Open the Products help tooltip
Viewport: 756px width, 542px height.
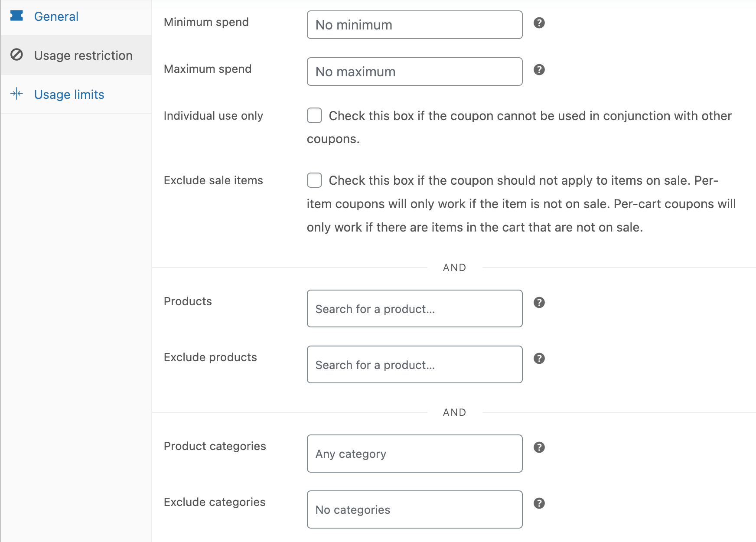(x=540, y=303)
